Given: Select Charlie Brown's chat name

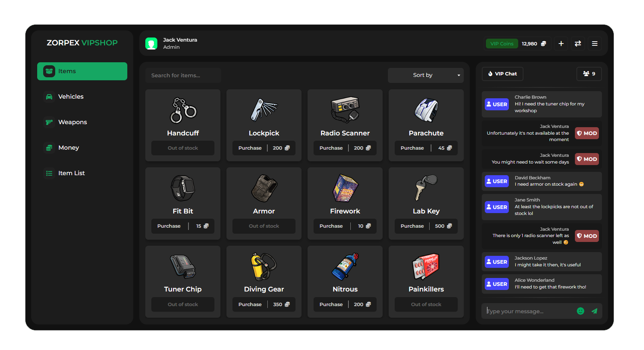Looking at the screenshot, I should click(530, 97).
